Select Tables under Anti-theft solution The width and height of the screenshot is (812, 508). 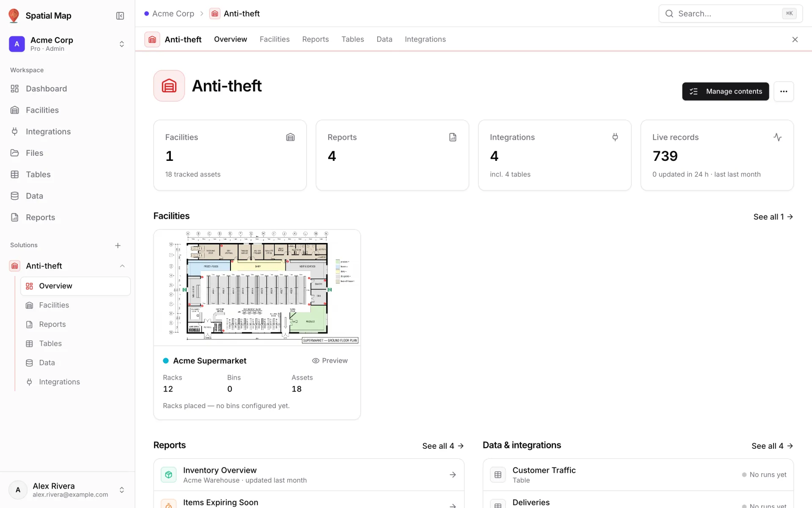[x=75, y=343]
